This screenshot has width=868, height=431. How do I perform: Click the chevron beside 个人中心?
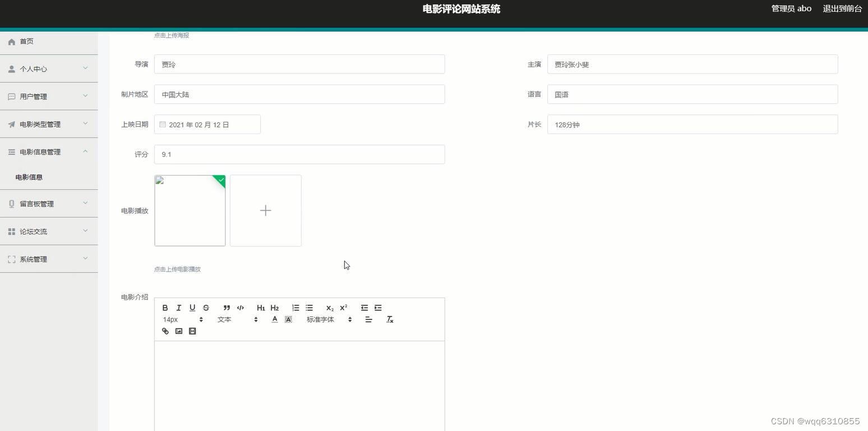(x=85, y=68)
